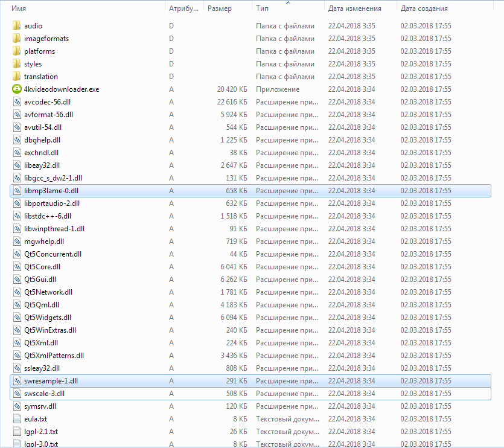Sort files by the Размер column header
Screen dimensions: 504x448
tap(220, 8)
